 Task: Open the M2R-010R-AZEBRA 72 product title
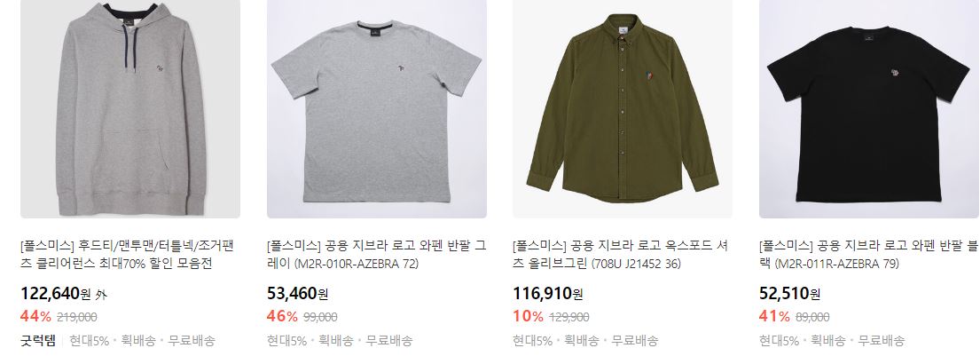tap(376, 255)
